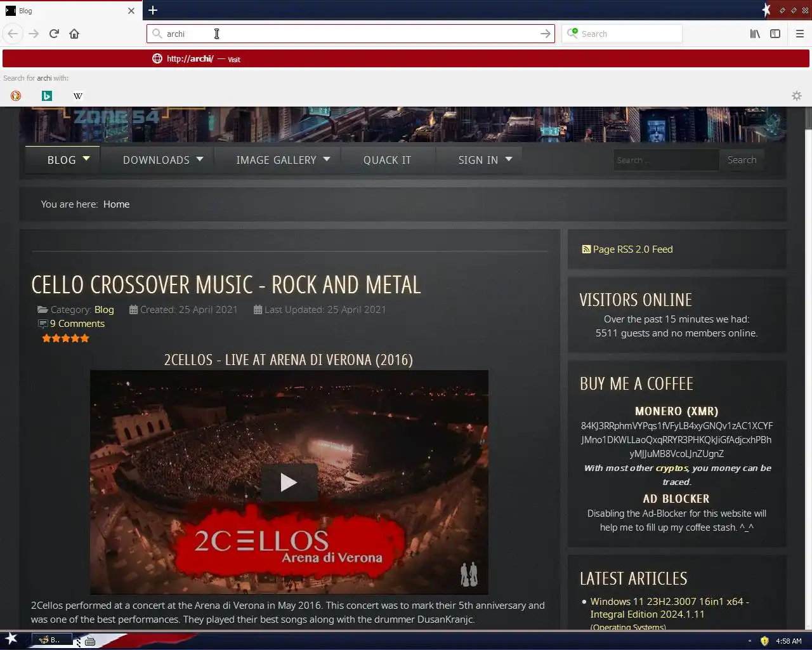Click the magnifier icon in the Search box

tap(573, 33)
